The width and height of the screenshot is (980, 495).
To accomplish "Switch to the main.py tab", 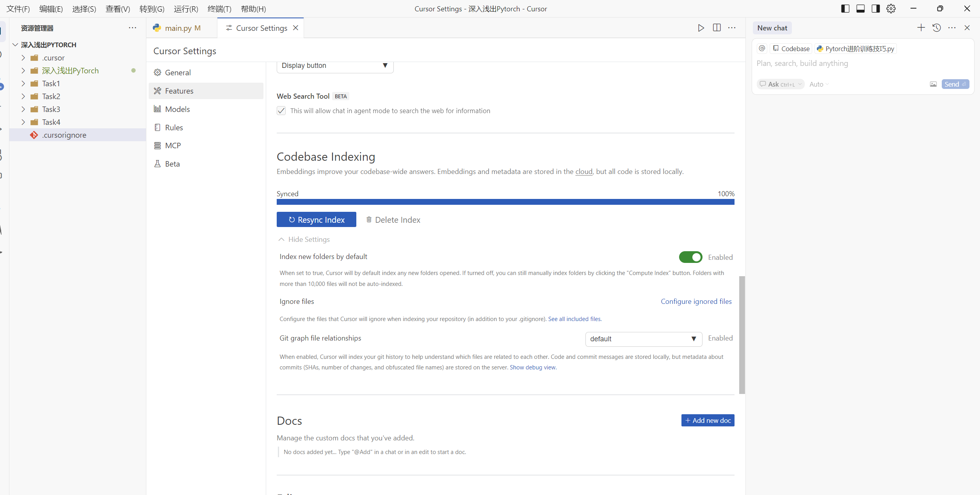I will tap(178, 28).
